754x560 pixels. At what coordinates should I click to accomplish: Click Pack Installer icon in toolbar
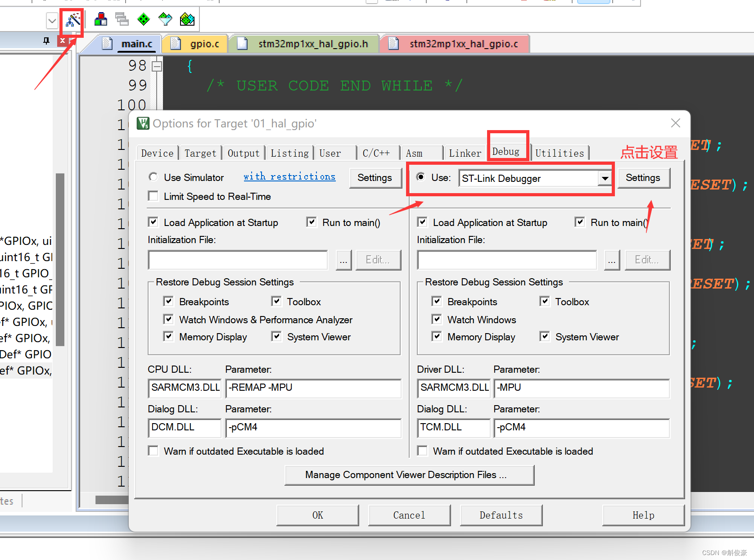click(x=165, y=19)
